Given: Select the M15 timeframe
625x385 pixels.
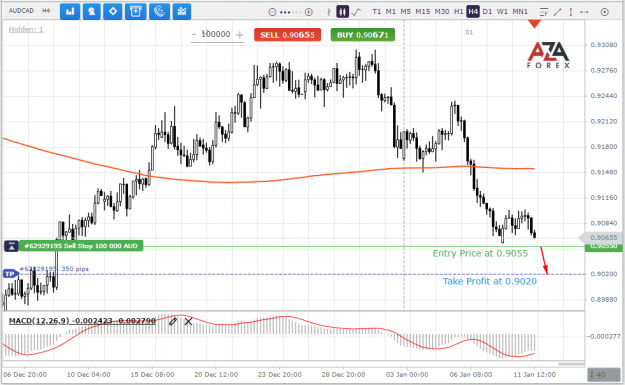Looking at the screenshot, I should tap(423, 12).
